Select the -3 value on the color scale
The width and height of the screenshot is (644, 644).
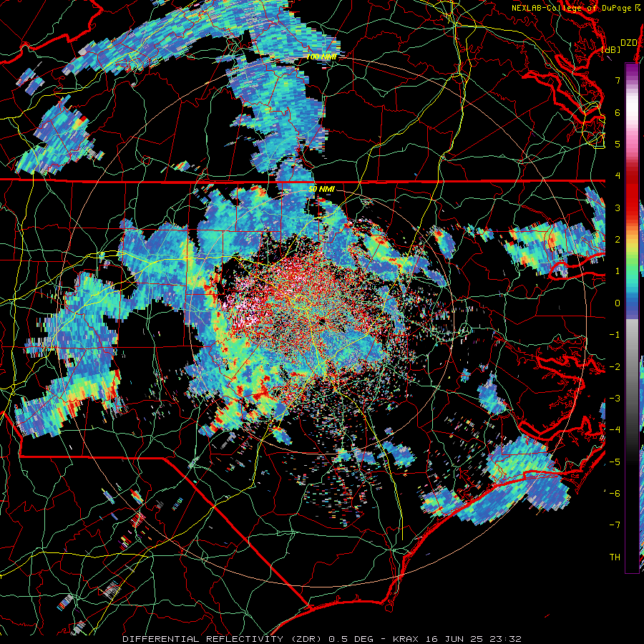615,398
